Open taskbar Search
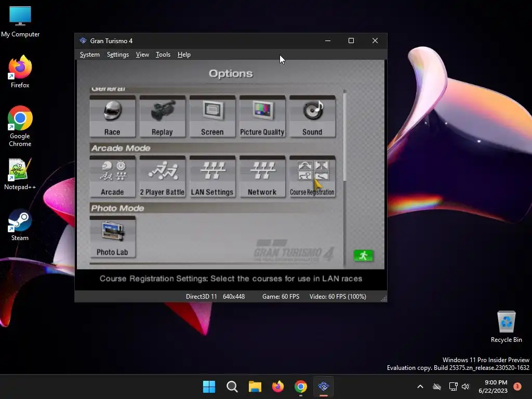Screen dimensions: 532x399 coord(232,387)
